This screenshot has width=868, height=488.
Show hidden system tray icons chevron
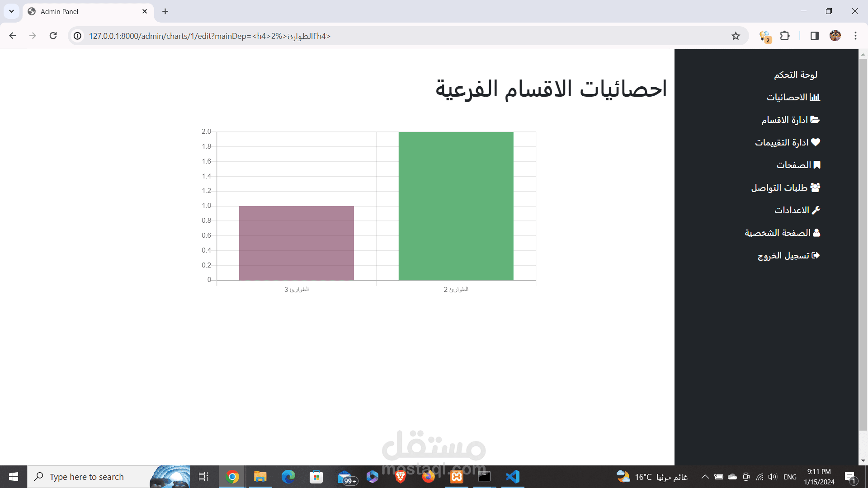pos(705,477)
